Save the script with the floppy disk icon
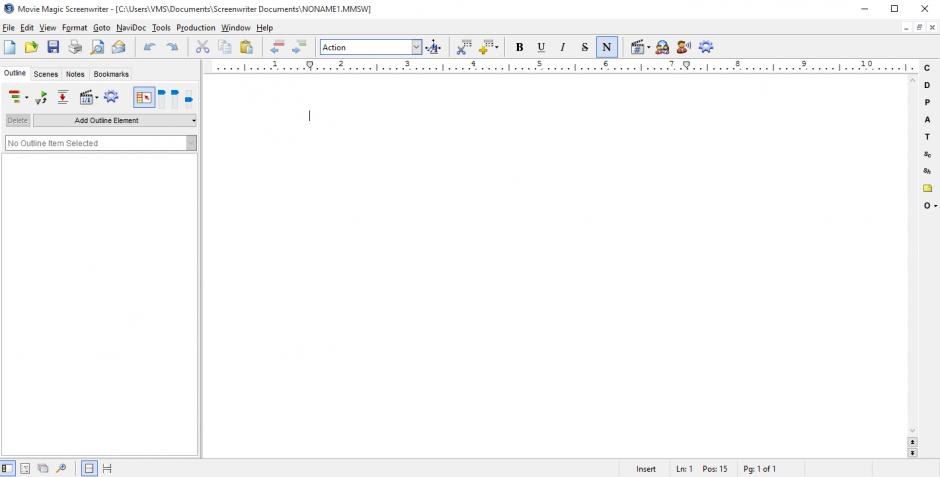The width and height of the screenshot is (940, 477). click(x=53, y=47)
